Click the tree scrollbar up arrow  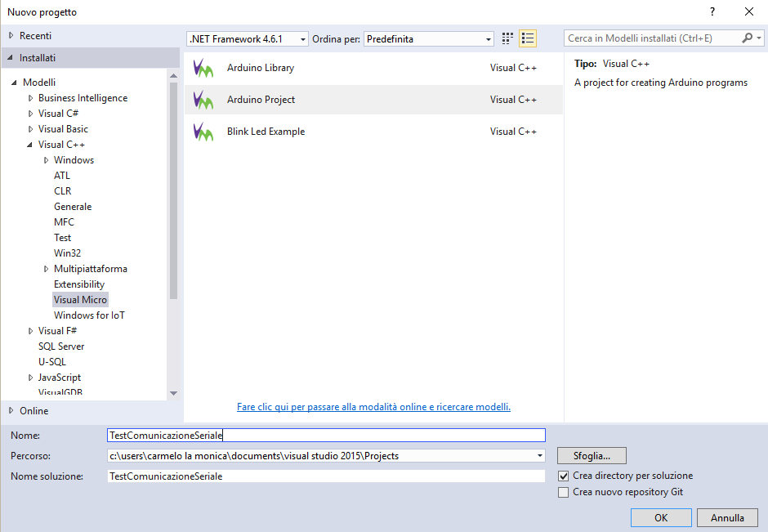[x=173, y=76]
